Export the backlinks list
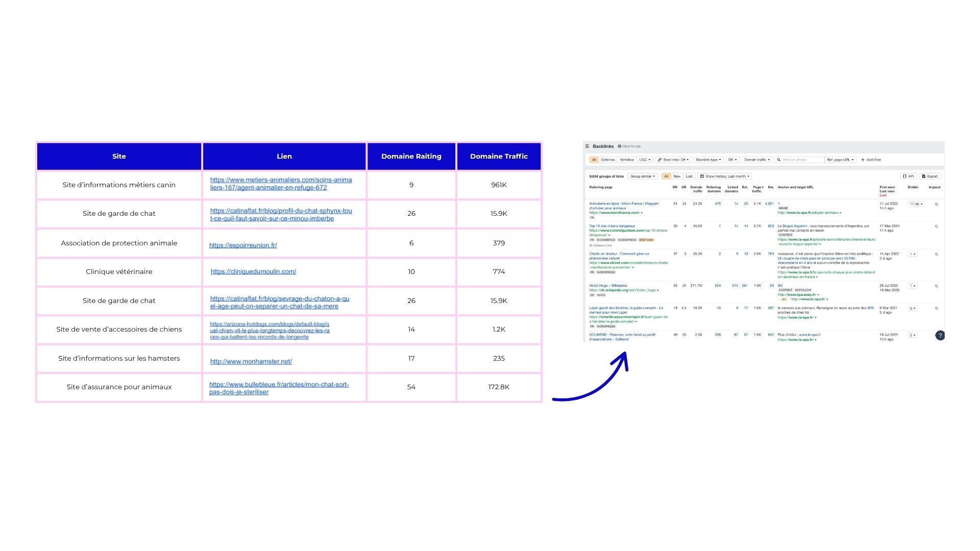 [x=930, y=176]
